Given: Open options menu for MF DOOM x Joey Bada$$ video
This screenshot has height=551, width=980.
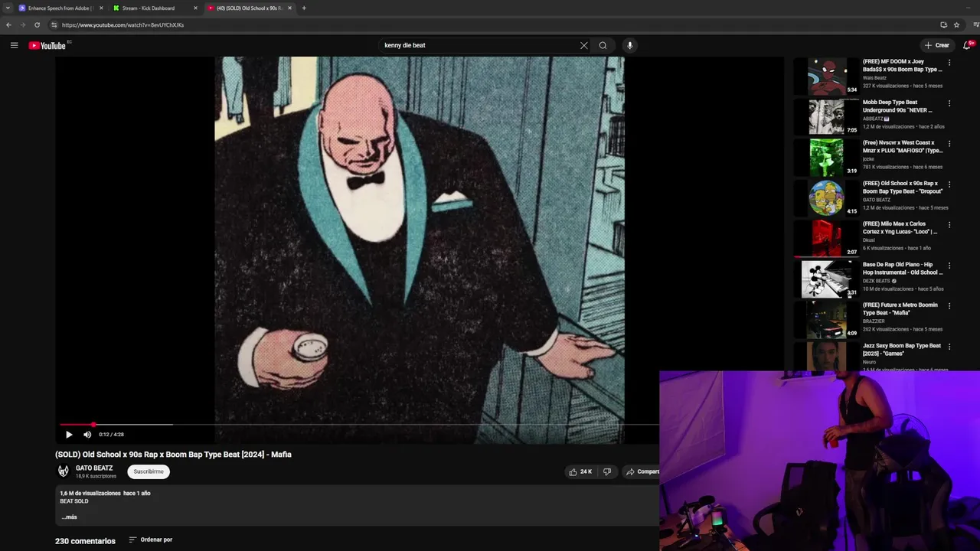Looking at the screenshot, I should coord(949,63).
